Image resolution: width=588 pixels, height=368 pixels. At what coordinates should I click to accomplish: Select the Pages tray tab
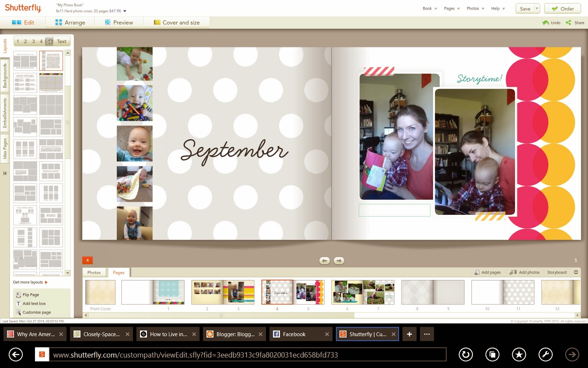(x=118, y=272)
